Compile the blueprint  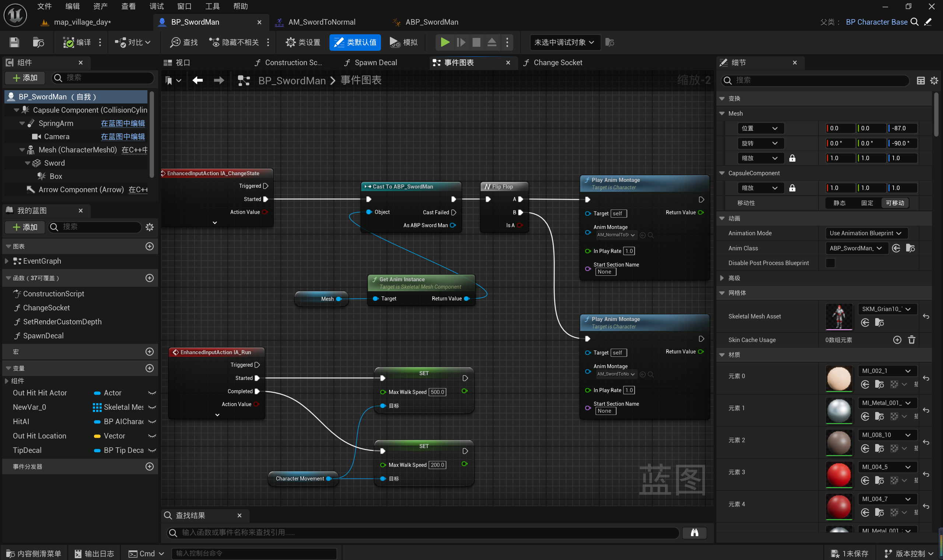77,42
